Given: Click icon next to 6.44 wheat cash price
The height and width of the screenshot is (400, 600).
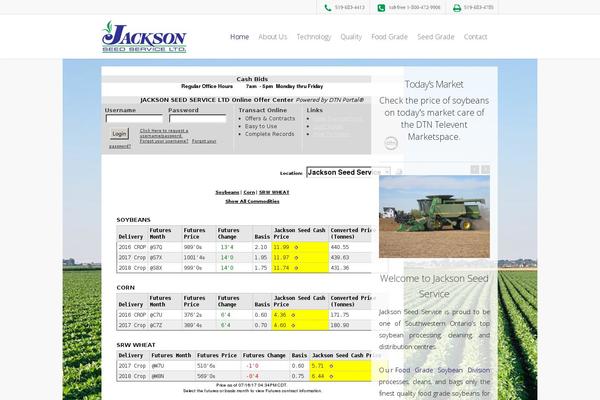Looking at the screenshot, I should (331, 376).
